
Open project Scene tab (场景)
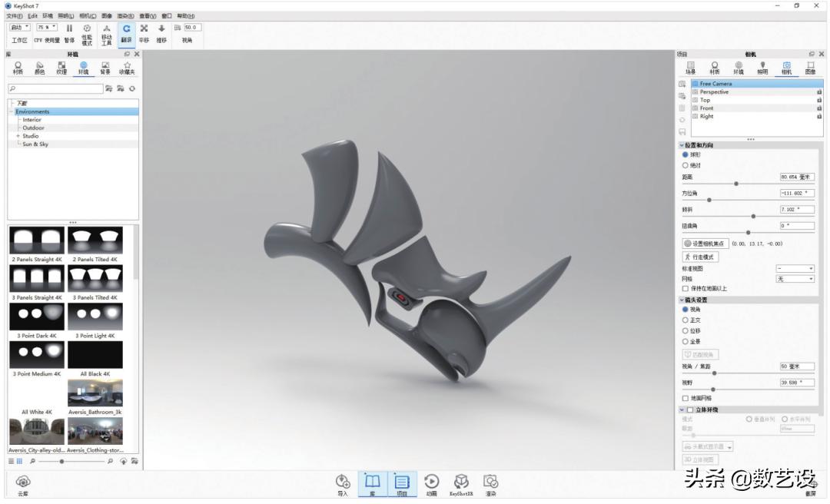(x=690, y=68)
